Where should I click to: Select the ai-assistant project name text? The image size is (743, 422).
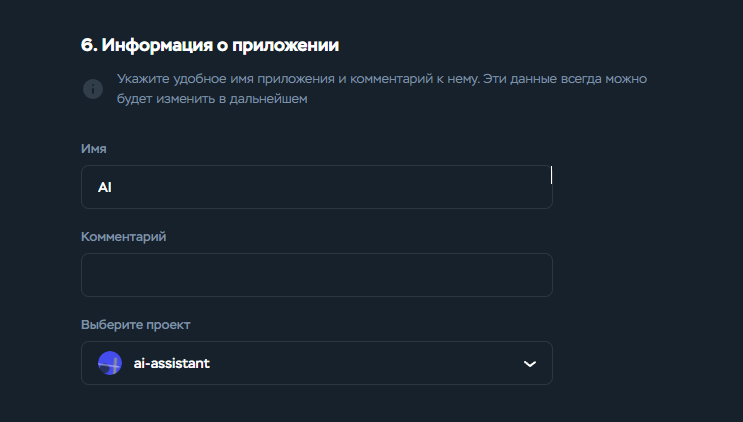[172, 363]
